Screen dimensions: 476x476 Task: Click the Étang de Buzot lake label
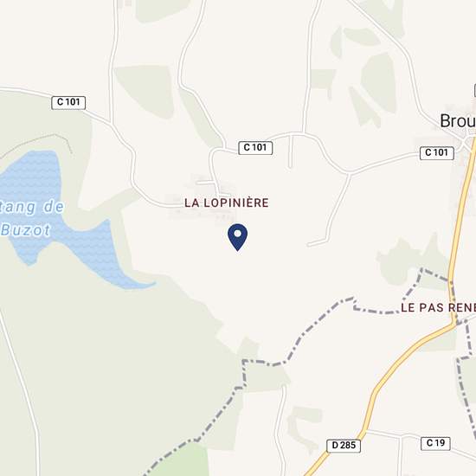[x=30, y=218]
